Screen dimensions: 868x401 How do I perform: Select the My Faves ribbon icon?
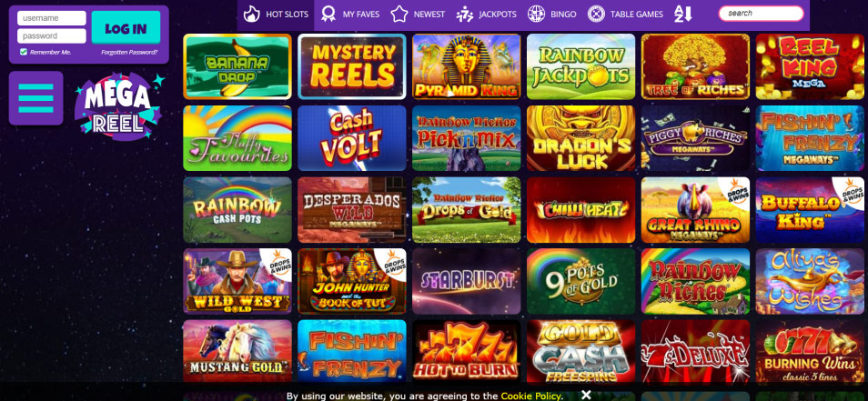[328, 14]
